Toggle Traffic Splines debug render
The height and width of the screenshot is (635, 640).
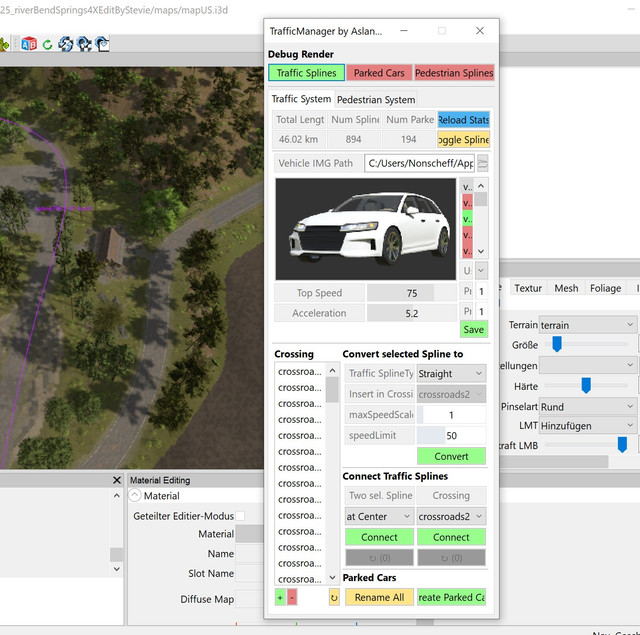(307, 73)
